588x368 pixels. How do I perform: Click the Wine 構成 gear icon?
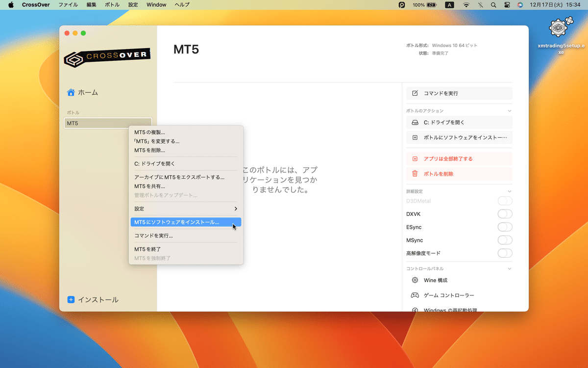click(415, 280)
